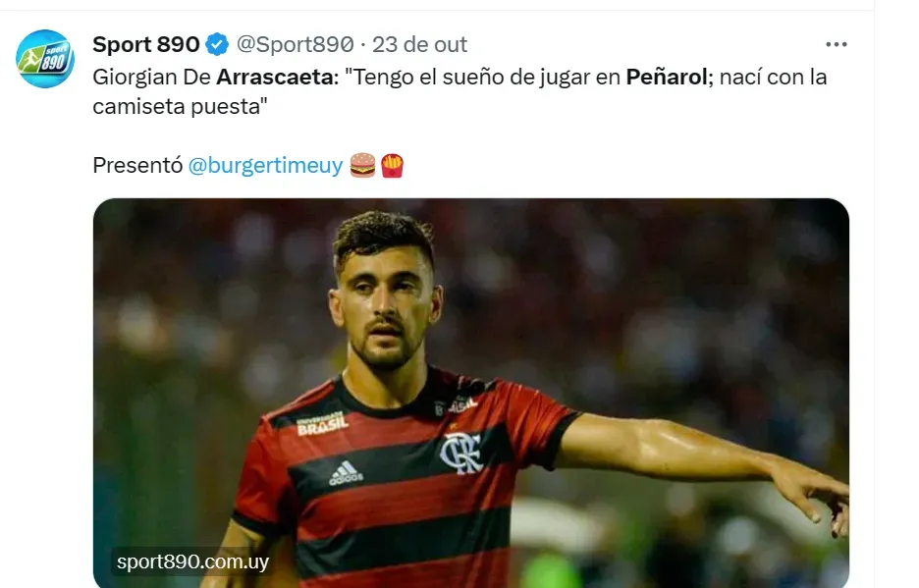The width and height of the screenshot is (919, 588).
Task: Open the tweet via 23 de out timestamp
Action: [x=419, y=44]
